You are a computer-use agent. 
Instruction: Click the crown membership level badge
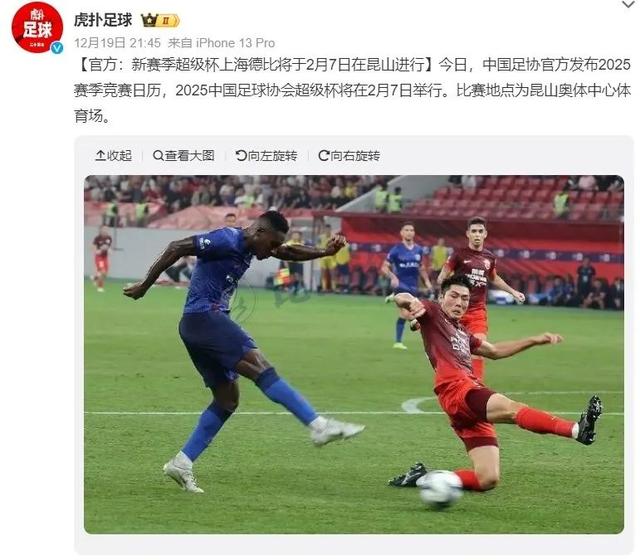tap(160, 20)
